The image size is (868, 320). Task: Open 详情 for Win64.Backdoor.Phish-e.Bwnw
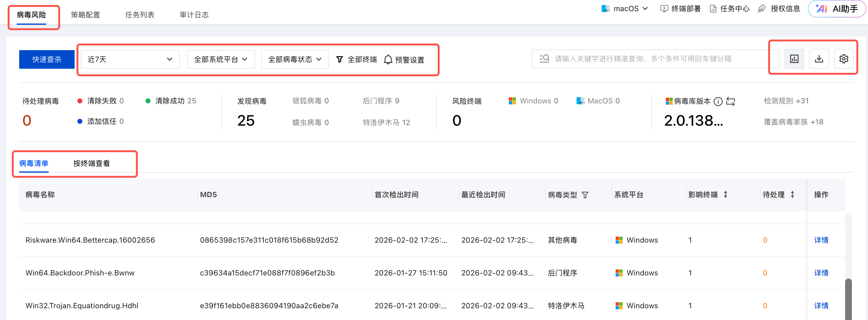pos(821,273)
